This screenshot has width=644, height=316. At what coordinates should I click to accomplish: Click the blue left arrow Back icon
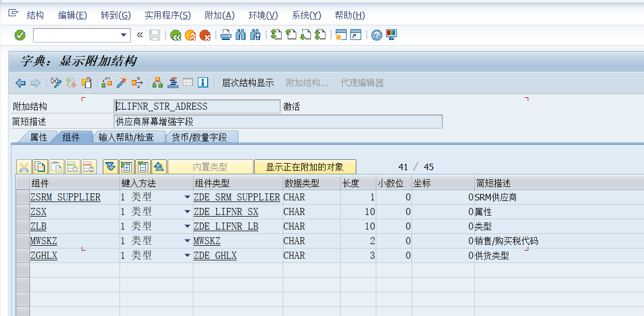coord(21,83)
